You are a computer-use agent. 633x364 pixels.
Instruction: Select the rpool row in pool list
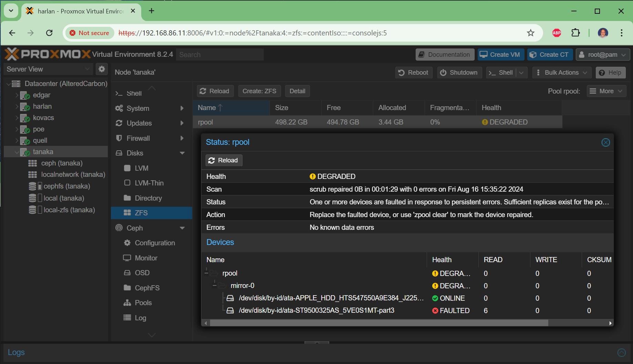[x=377, y=122]
